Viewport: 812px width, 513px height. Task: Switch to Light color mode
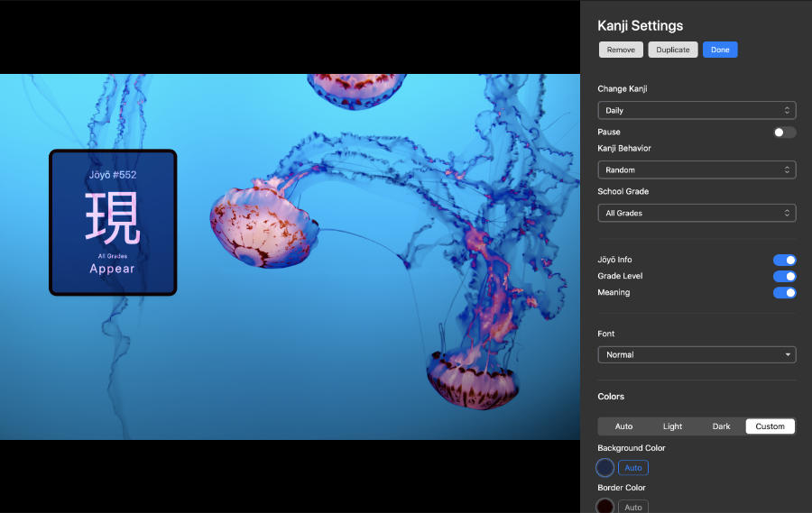(x=672, y=426)
